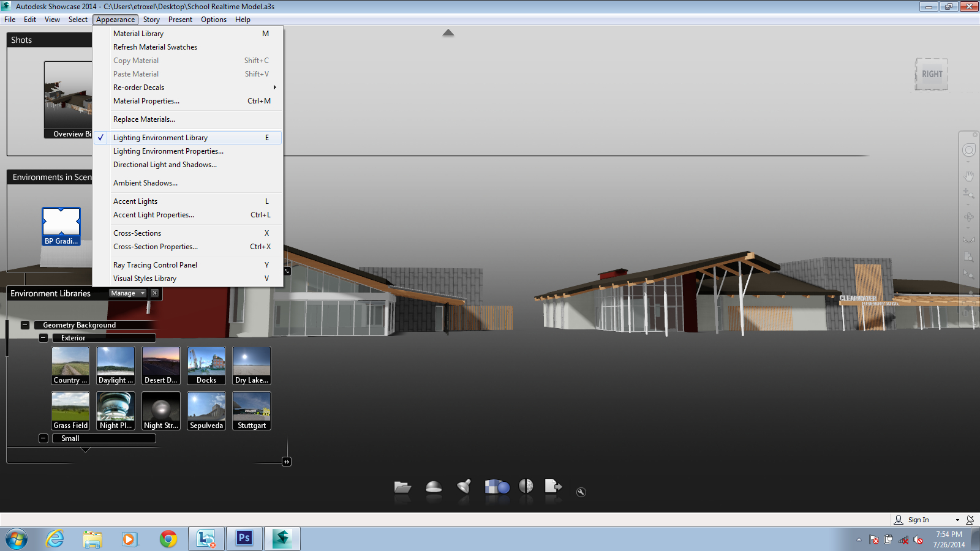Toggle Cross-Sections in the Appearance menu
The height and width of the screenshot is (551, 980).
137,233
